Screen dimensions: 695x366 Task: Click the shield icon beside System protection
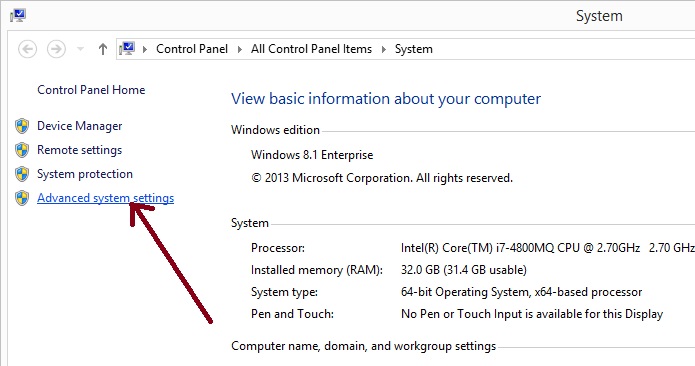[x=22, y=174]
